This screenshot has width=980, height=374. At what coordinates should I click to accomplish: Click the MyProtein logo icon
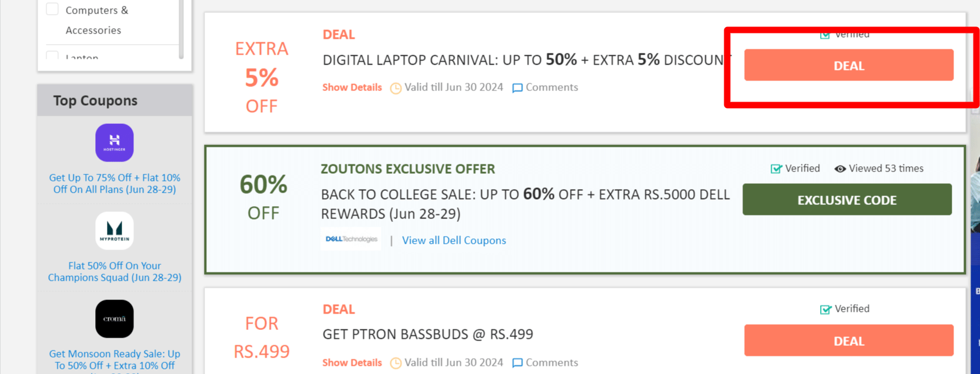pos(115,231)
